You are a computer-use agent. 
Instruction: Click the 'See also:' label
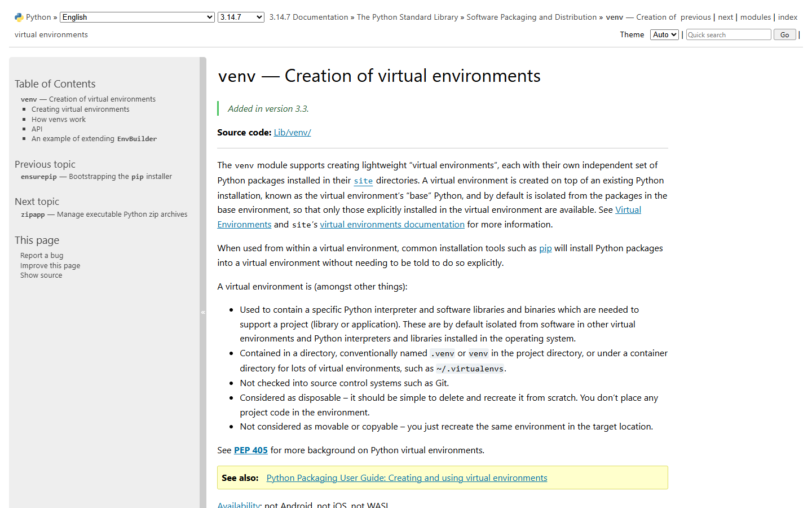(240, 478)
